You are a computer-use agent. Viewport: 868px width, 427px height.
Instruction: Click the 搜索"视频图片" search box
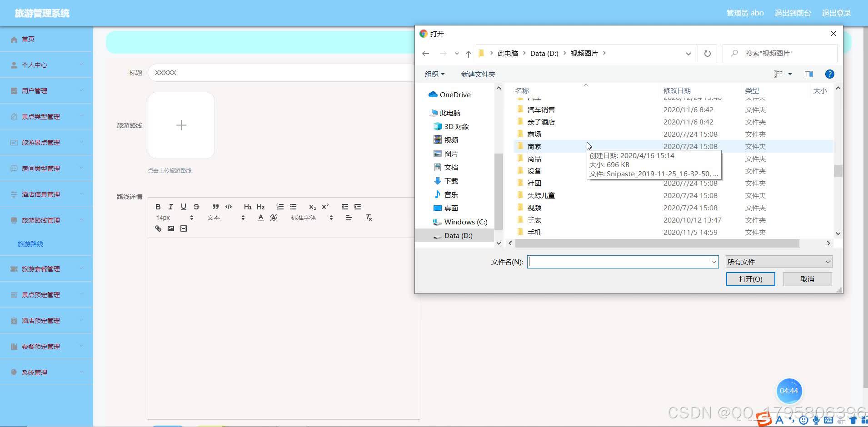(x=780, y=54)
